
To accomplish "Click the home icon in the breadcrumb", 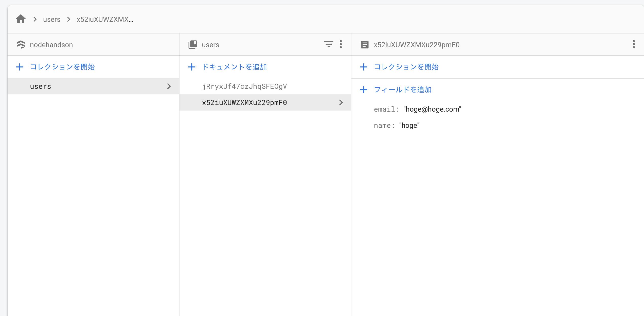I will pos(21,19).
